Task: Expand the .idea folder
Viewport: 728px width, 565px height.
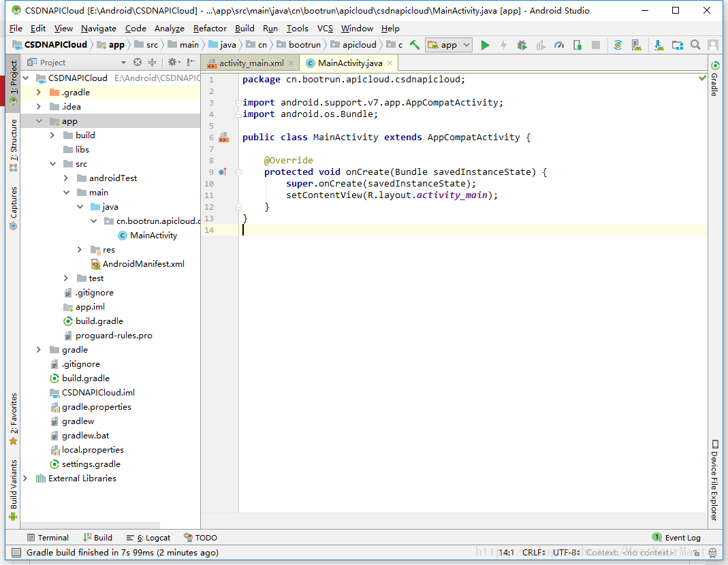Action: pos(39,107)
